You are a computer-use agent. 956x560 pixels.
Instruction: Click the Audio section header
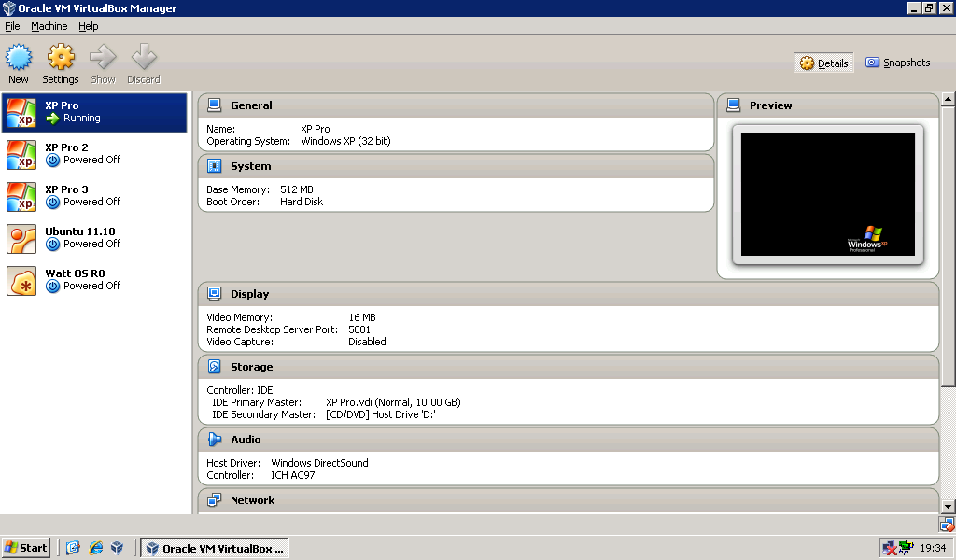click(246, 440)
